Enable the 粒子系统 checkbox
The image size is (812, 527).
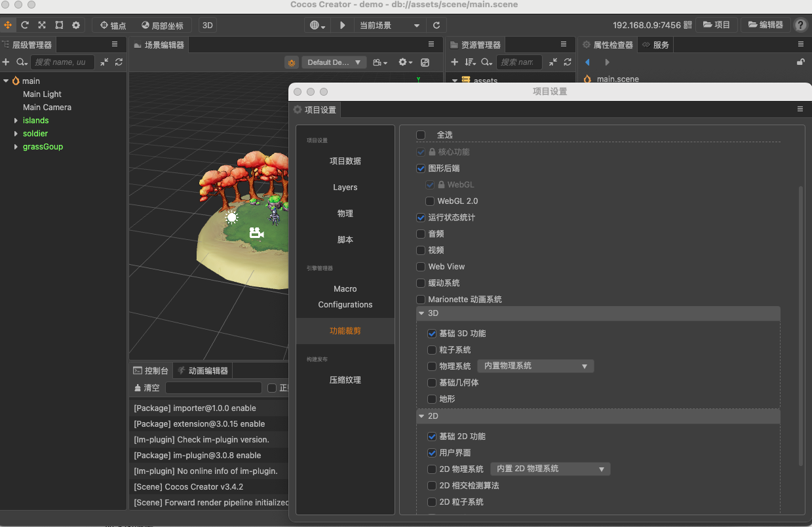(432, 350)
